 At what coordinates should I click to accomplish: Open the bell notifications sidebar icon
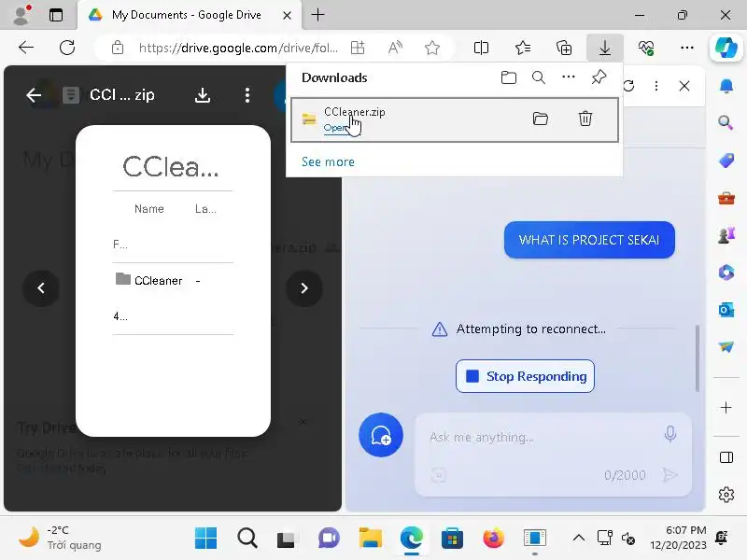point(726,86)
